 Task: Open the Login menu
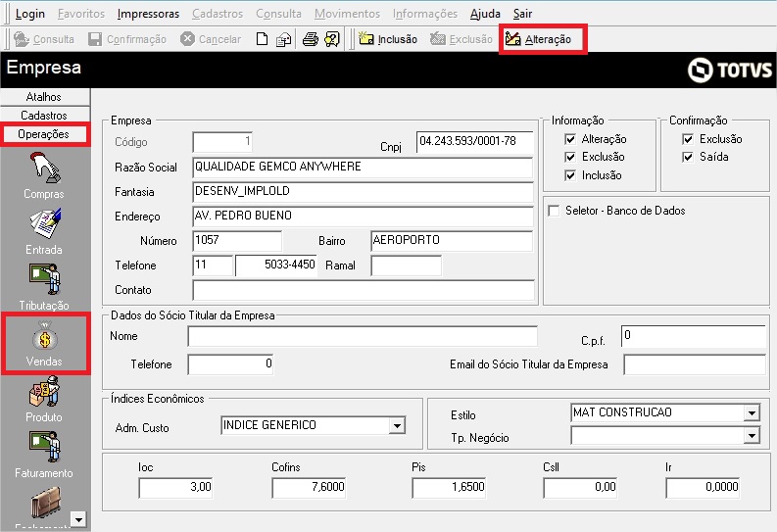[x=30, y=14]
